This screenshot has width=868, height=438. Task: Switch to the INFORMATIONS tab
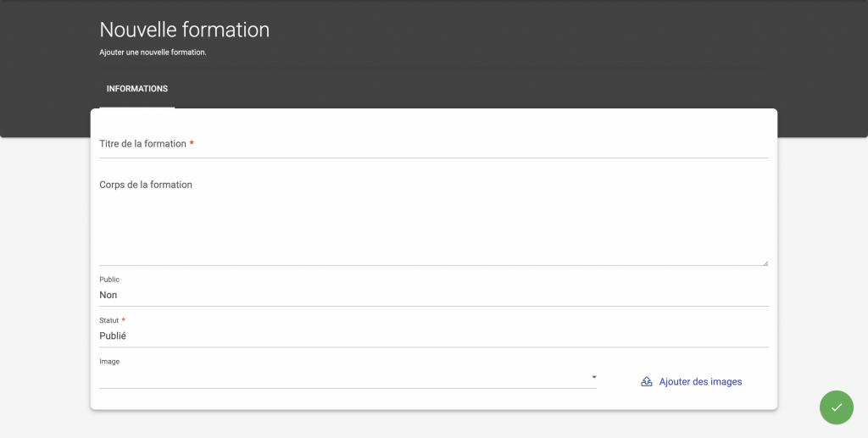coord(137,89)
